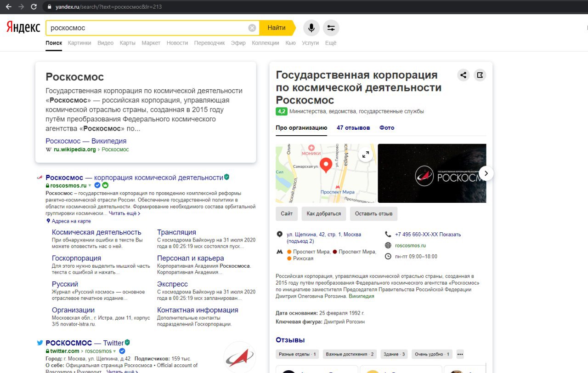Click Roscosmos favicon beside first result

40,177
